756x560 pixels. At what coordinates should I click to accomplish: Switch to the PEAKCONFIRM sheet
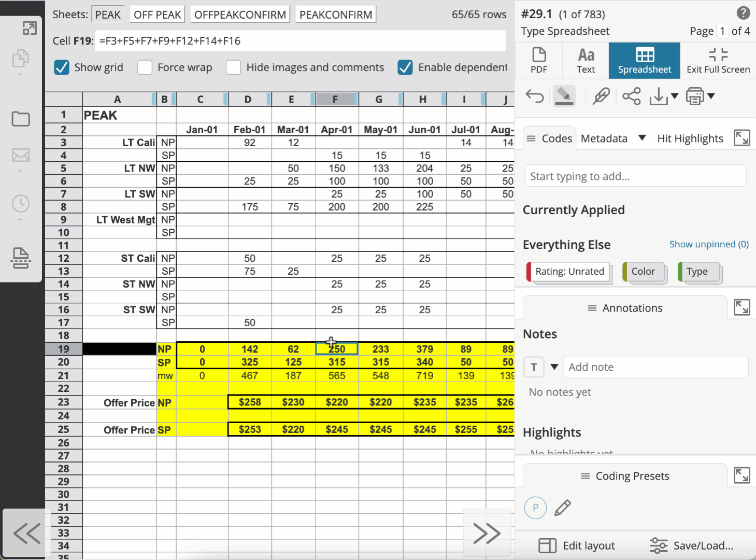tap(336, 15)
